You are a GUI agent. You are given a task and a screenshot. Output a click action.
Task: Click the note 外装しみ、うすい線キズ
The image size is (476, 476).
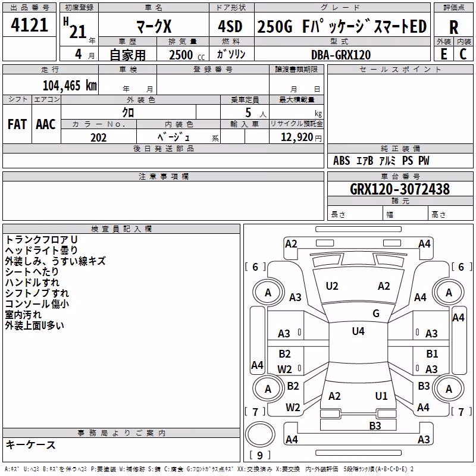click(55, 261)
